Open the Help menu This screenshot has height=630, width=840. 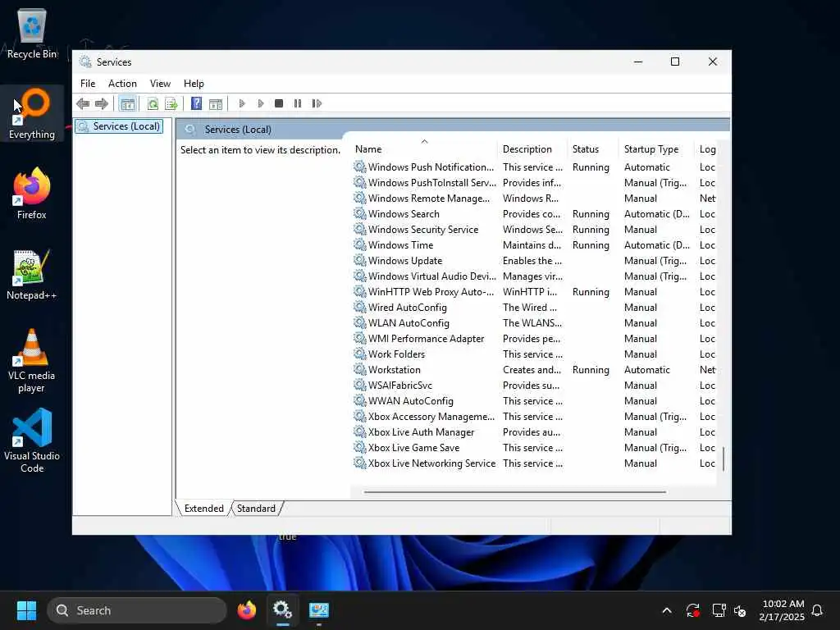point(194,84)
